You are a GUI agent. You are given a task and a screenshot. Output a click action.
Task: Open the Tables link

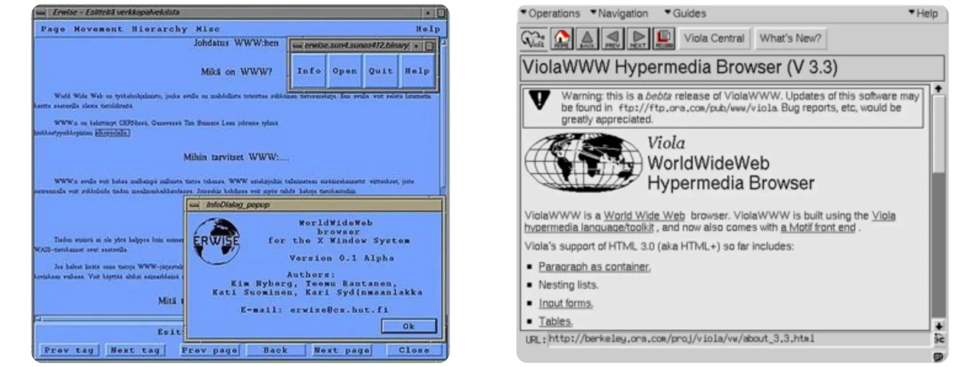pyautogui.click(x=555, y=322)
